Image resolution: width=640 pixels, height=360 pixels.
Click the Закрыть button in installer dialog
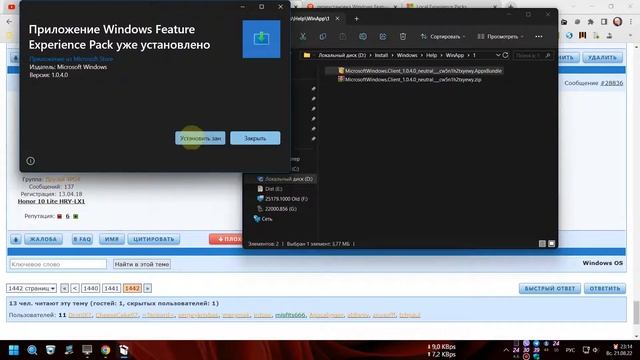coord(255,138)
